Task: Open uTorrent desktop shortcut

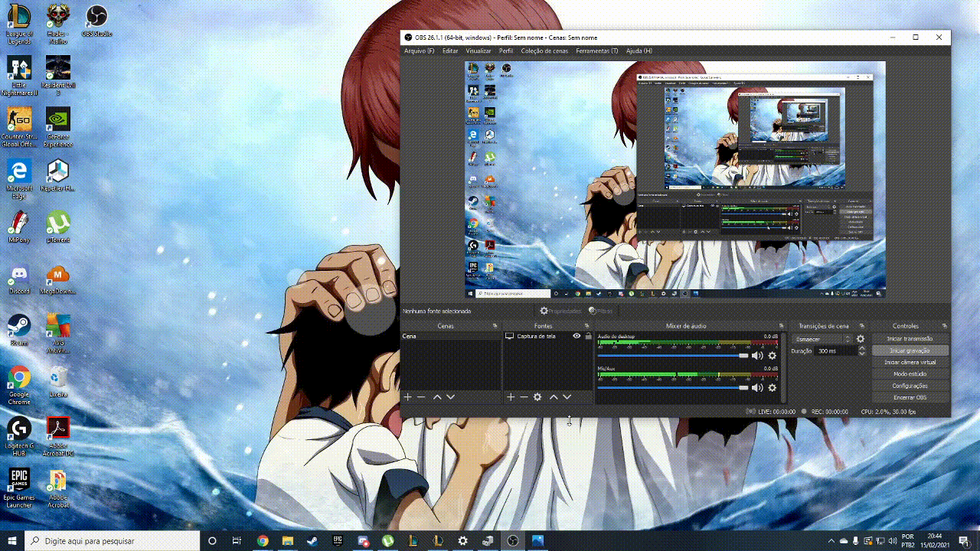Action: (x=58, y=227)
